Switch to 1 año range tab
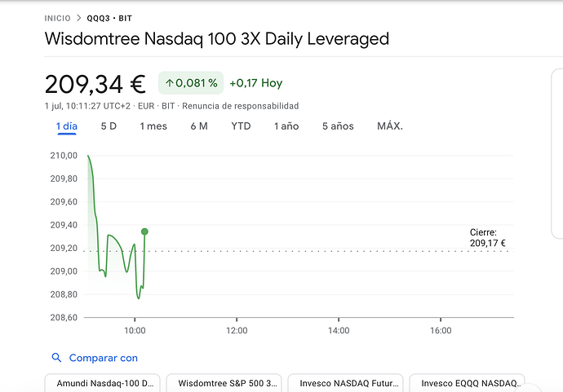This screenshot has height=392, width=563. click(x=286, y=126)
